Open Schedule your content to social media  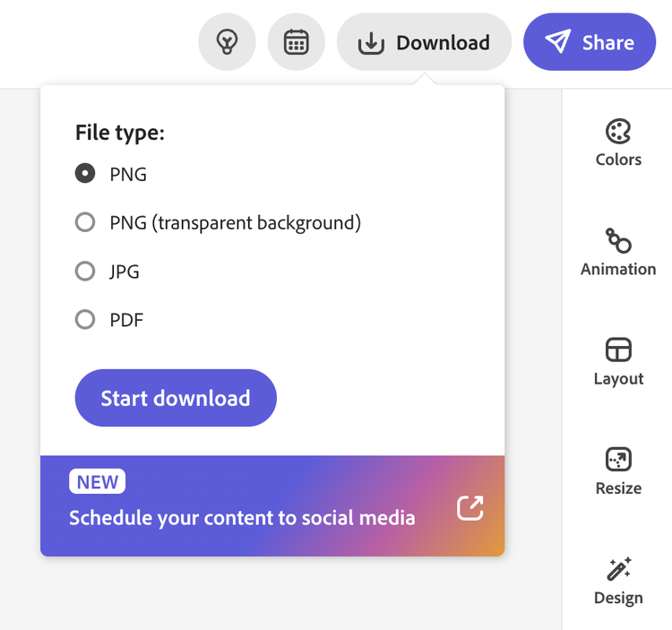click(242, 517)
